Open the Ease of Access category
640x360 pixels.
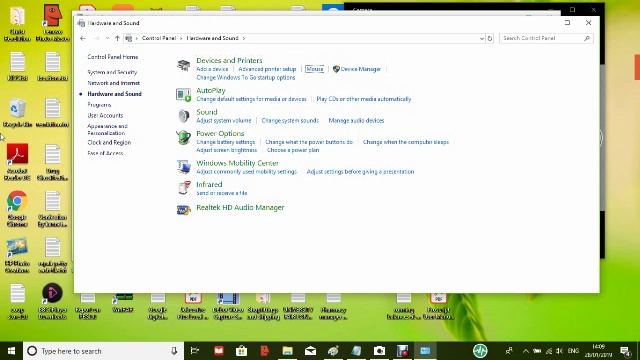pyautogui.click(x=105, y=153)
